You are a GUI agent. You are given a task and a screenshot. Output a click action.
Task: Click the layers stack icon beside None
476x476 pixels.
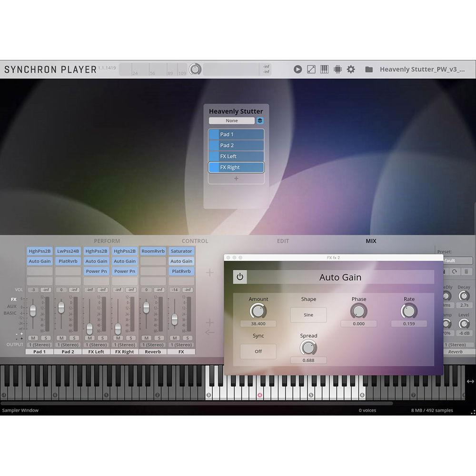tap(260, 120)
